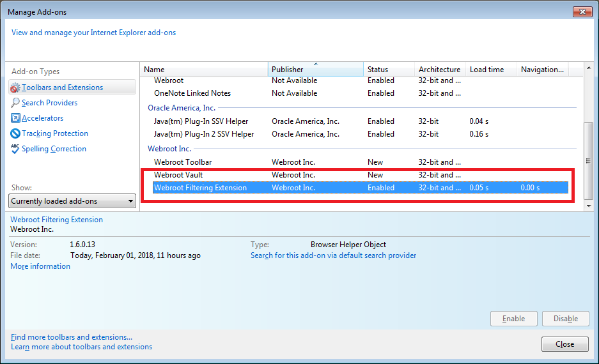Click the Accelerators icon
This screenshot has height=364, width=599.
(x=15, y=118)
